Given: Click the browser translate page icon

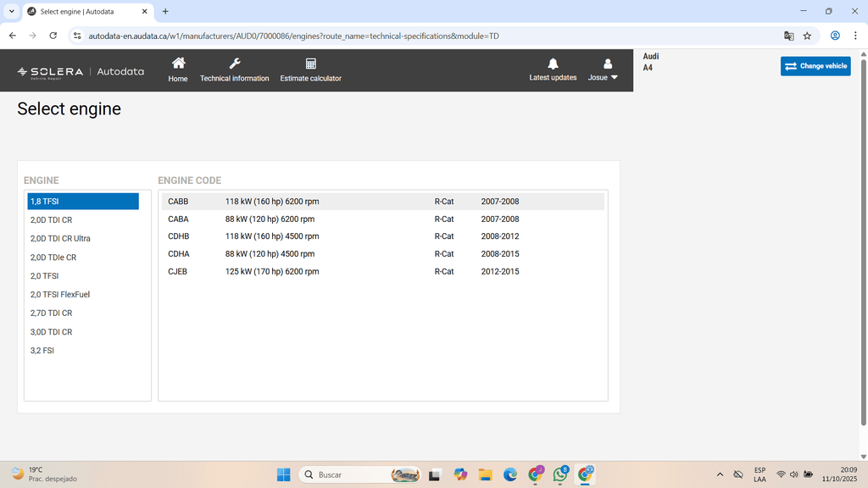Looking at the screenshot, I should [789, 36].
